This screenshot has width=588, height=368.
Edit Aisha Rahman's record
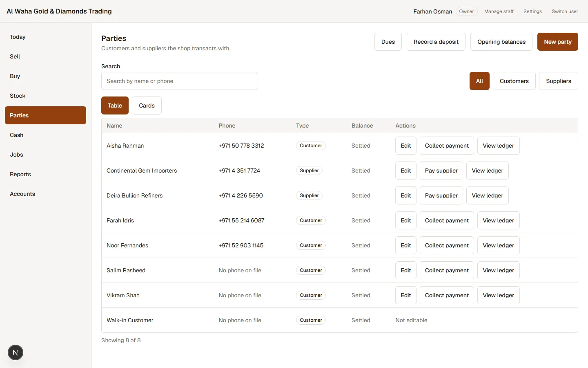coord(406,146)
